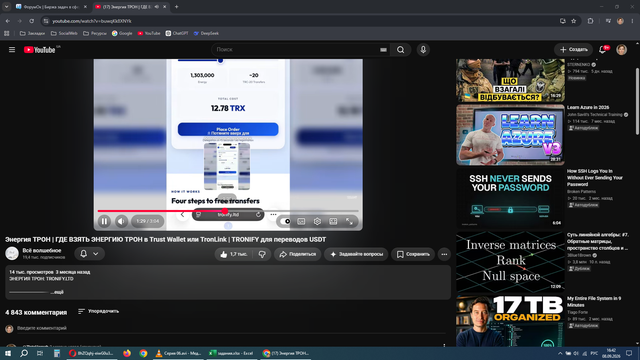This screenshot has height=360, width=640.
Task: Start voice search with microphone icon
Action: tap(423, 50)
